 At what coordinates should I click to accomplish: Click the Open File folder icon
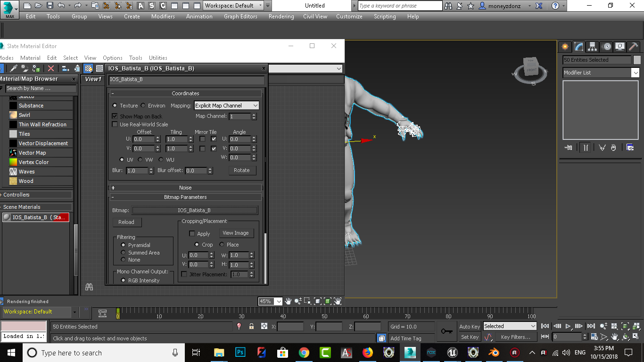click(39, 6)
